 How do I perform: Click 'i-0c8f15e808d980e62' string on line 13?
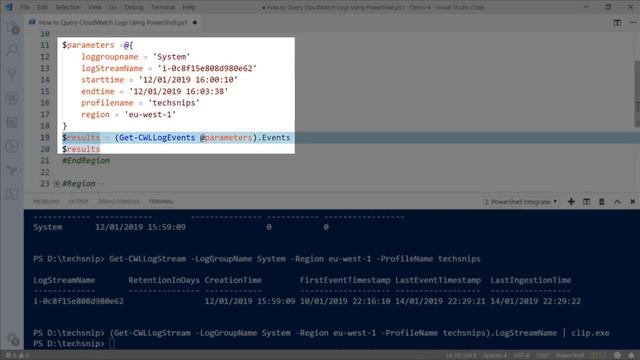[207, 68]
